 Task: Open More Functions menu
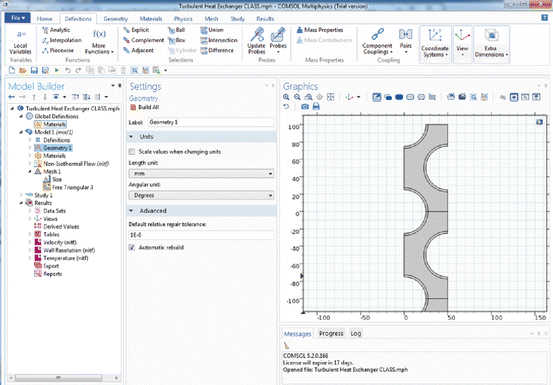pyautogui.click(x=99, y=42)
